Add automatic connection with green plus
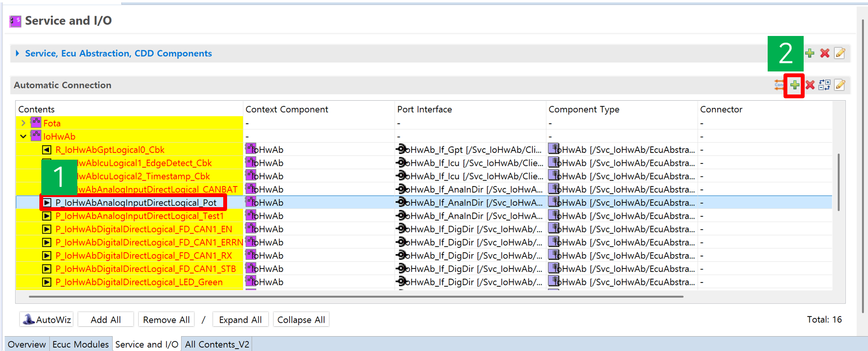The width and height of the screenshot is (868, 351). [x=795, y=85]
